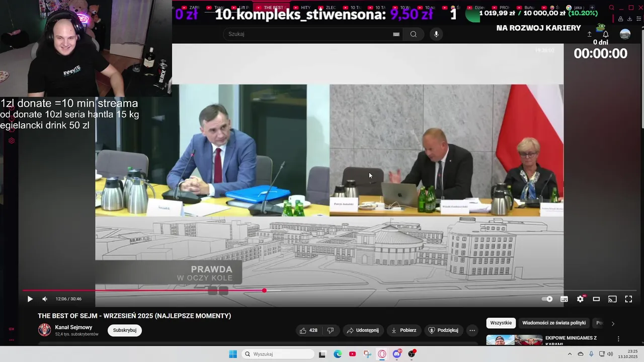644x362 pixels.
Task: Like the video showing 428 likes
Action: 308,330
